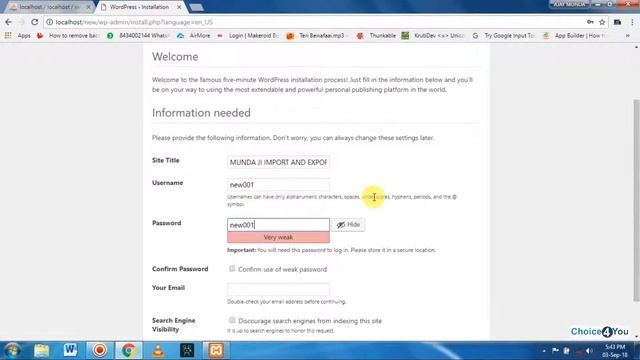Open WhatsApp number bookmark

138,36
